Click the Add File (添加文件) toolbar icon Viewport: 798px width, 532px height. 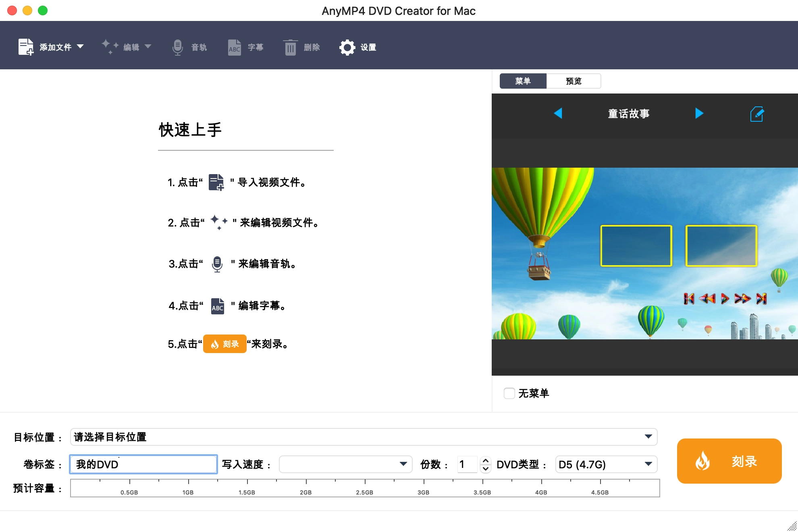point(26,47)
